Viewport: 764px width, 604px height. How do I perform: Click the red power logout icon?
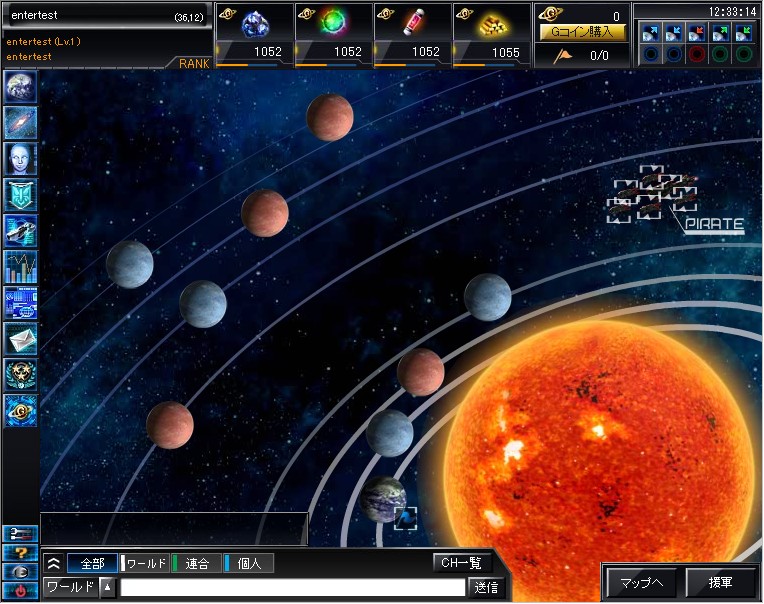pos(20,591)
